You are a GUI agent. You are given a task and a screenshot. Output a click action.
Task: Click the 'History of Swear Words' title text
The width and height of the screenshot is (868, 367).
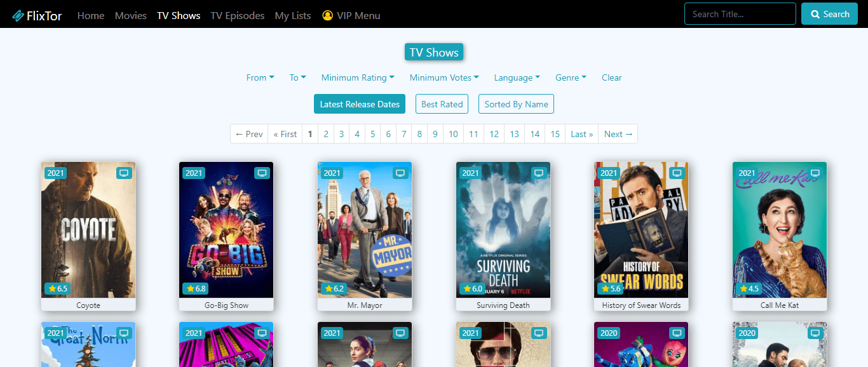tap(641, 305)
